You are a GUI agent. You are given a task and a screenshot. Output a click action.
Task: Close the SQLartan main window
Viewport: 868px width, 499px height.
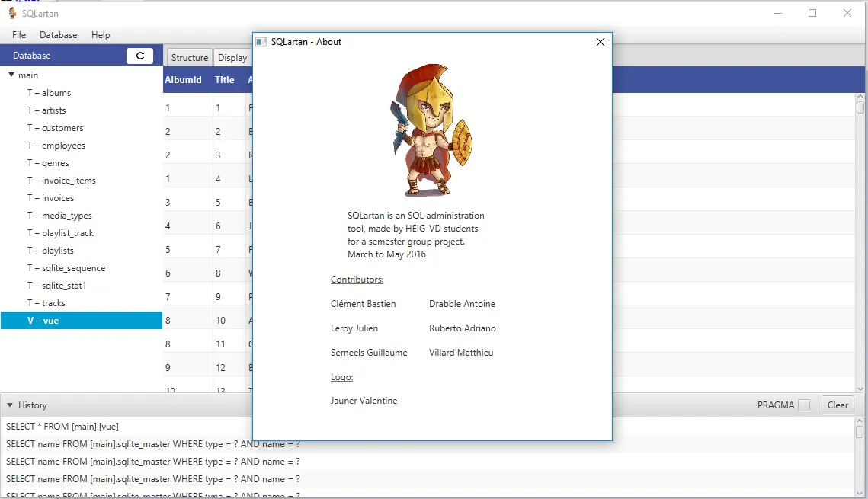(847, 13)
